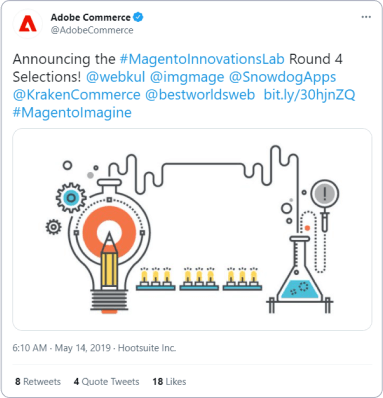Screen dimensions: 383x398
Task: Visit the @imgmage mention
Action: pyautogui.click(x=187, y=77)
